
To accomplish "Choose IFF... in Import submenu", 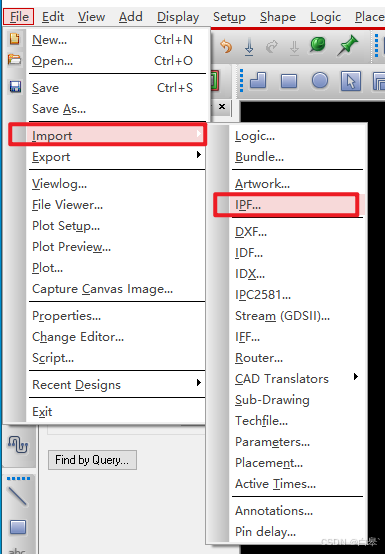I will pyautogui.click(x=297, y=337).
